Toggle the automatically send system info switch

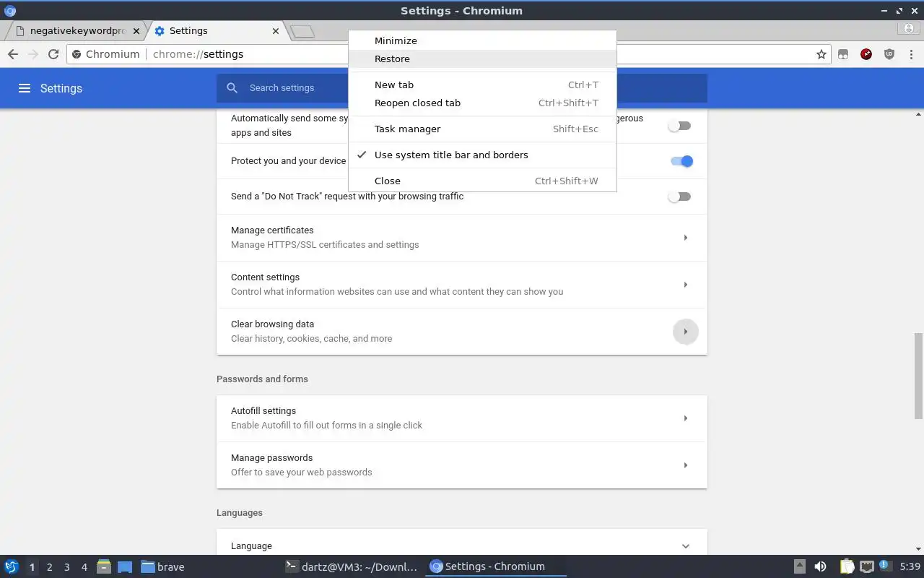pos(679,126)
